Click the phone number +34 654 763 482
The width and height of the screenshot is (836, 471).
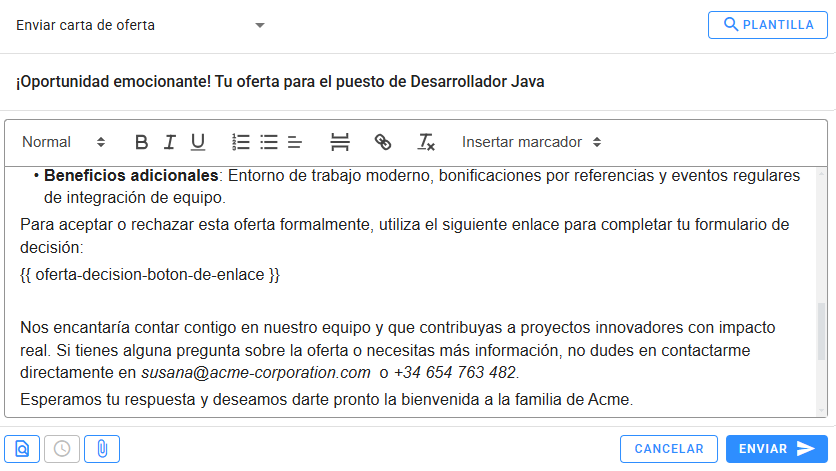(455, 372)
